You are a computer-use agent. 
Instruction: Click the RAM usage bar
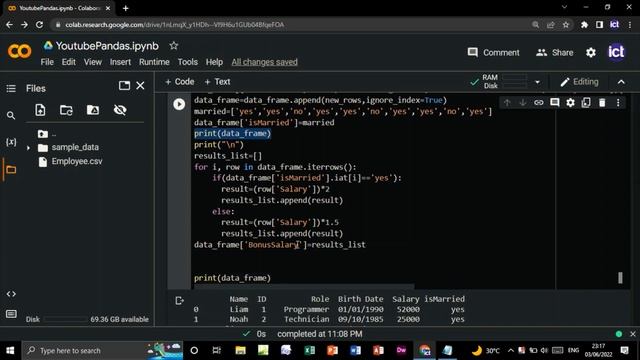[x=514, y=77]
